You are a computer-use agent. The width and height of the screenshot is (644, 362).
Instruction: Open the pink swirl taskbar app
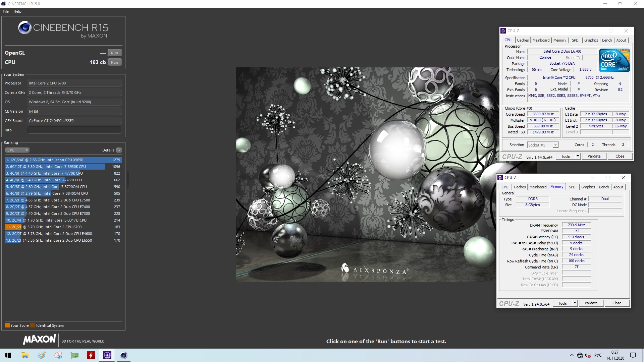58,355
